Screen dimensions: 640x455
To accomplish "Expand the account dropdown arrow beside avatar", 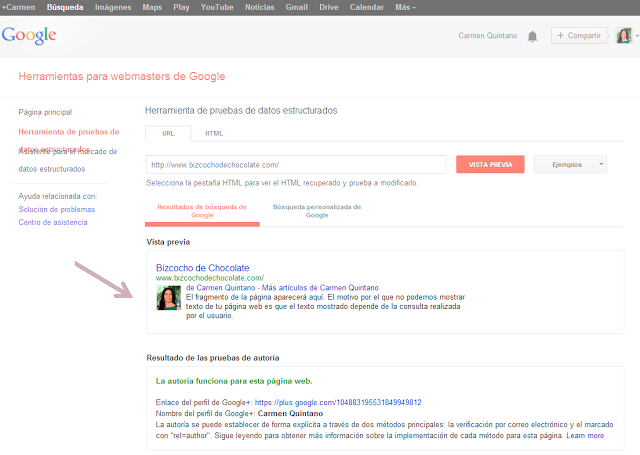I will click(637, 36).
